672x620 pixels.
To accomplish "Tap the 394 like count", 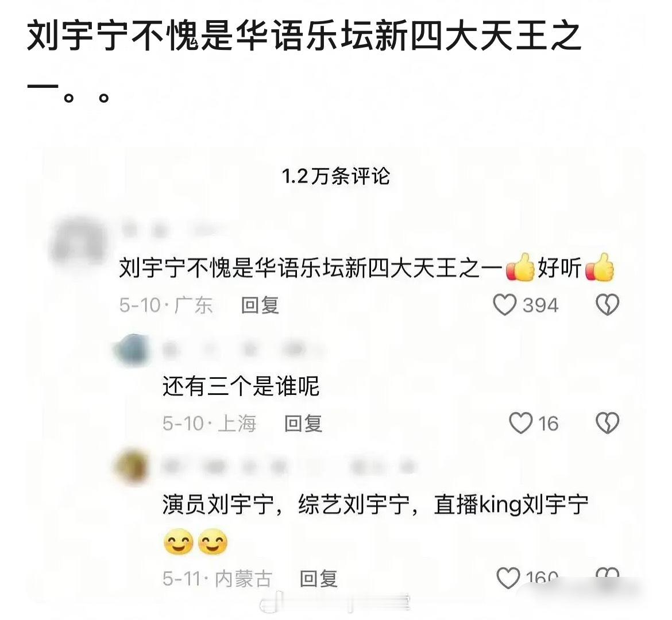I will [x=540, y=305].
